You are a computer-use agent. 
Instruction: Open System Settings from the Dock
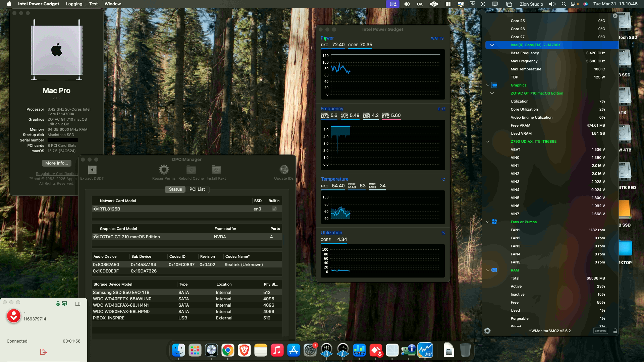point(310,350)
